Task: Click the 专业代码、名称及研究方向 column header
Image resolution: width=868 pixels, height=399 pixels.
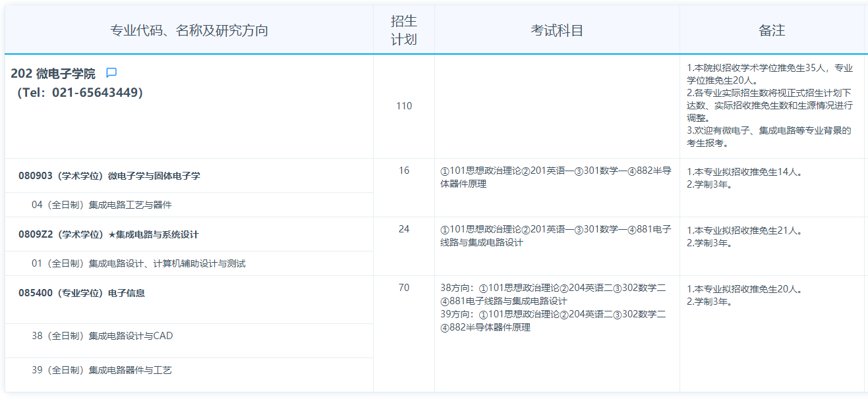Action: tap(189, 30)
